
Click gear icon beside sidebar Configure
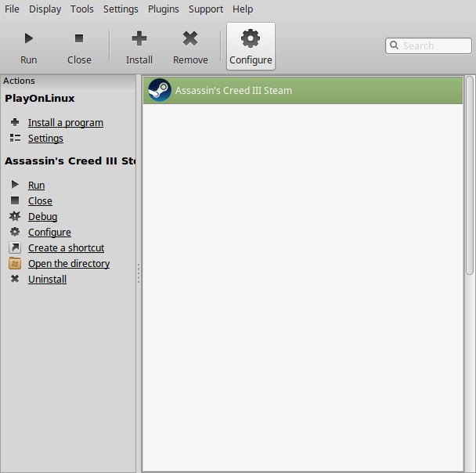(x=15, y=232)
